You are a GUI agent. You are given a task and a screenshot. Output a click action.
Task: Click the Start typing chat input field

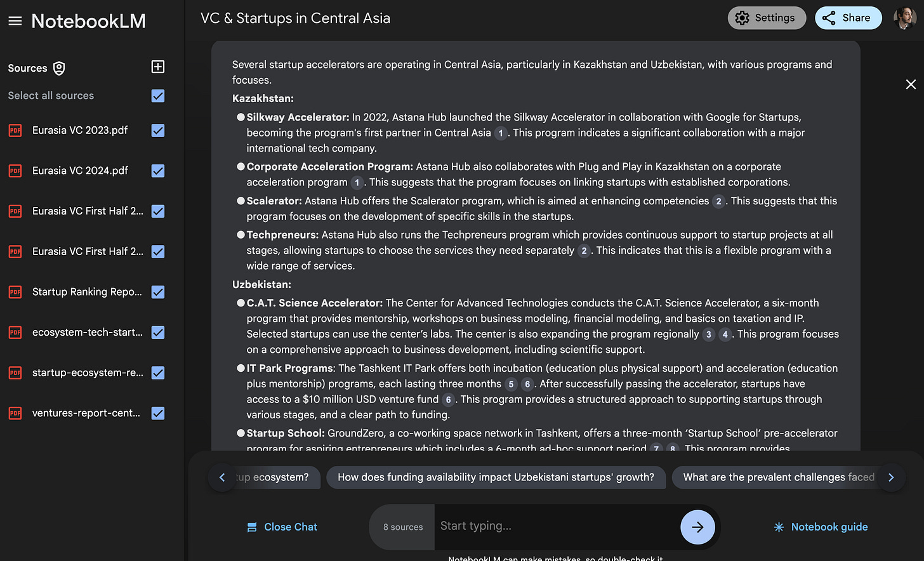557,526
